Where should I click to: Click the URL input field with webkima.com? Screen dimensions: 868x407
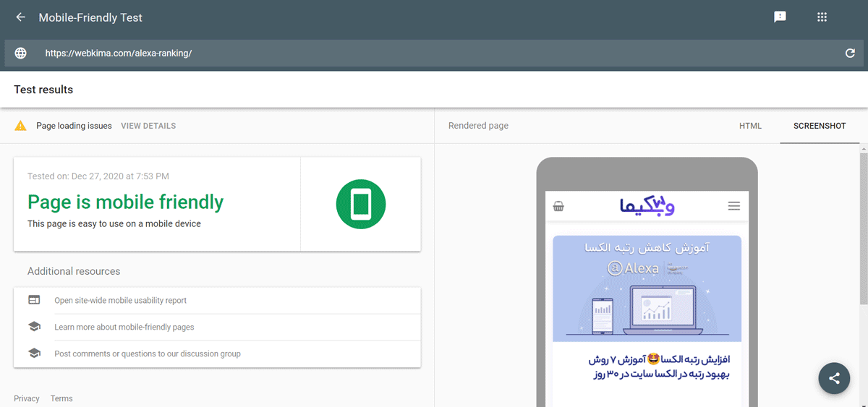[434, 53]
